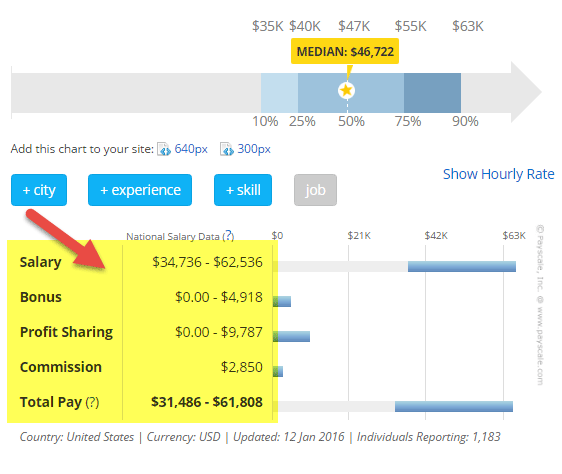Click the $21K axis label
This screenshot has width=562, height=474.
(359, 236)
